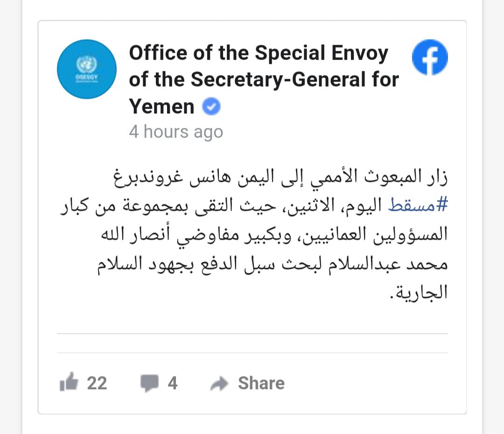View the 22 likes count
The height and width of the screenshot is (434, 504).
click(x=97, y=383)
